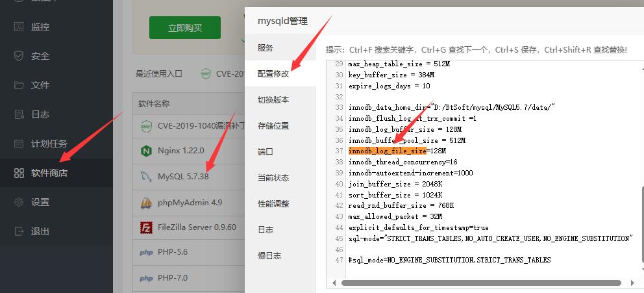Screen dimensions: 644x293
Task: Open phpMyAdmin 4.9 entry
Action: [x=190, y=203]
